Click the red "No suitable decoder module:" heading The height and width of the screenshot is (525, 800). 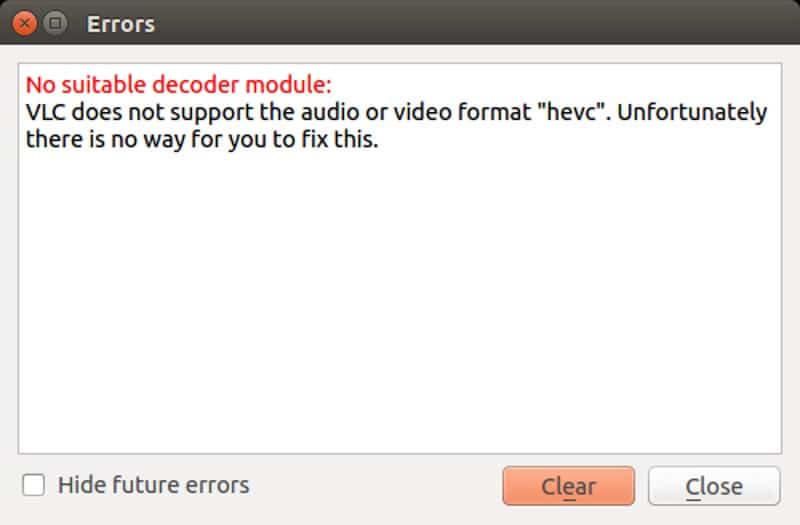click(x=178, y=83)
